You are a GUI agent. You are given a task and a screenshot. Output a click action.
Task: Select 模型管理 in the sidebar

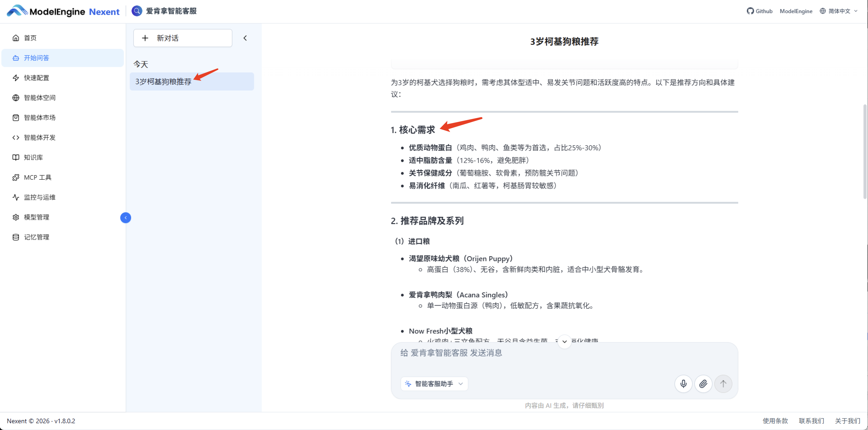tap(36, 217)
